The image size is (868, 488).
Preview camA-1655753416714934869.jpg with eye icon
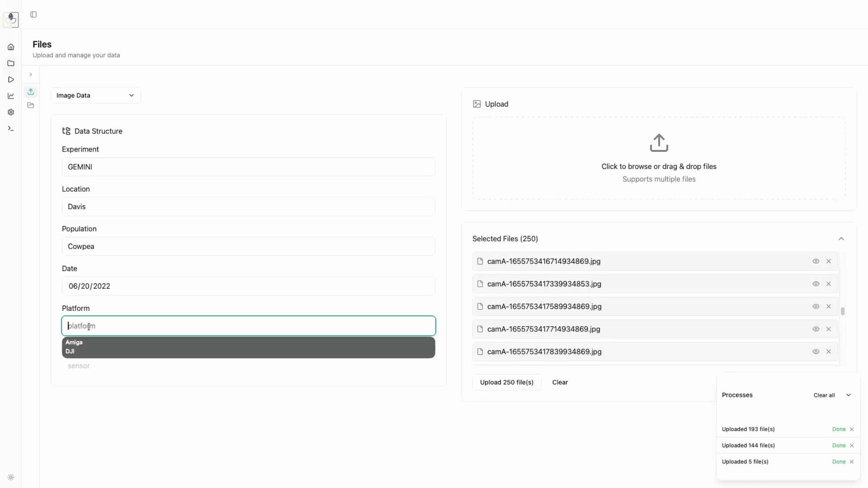tap(816, 261)
